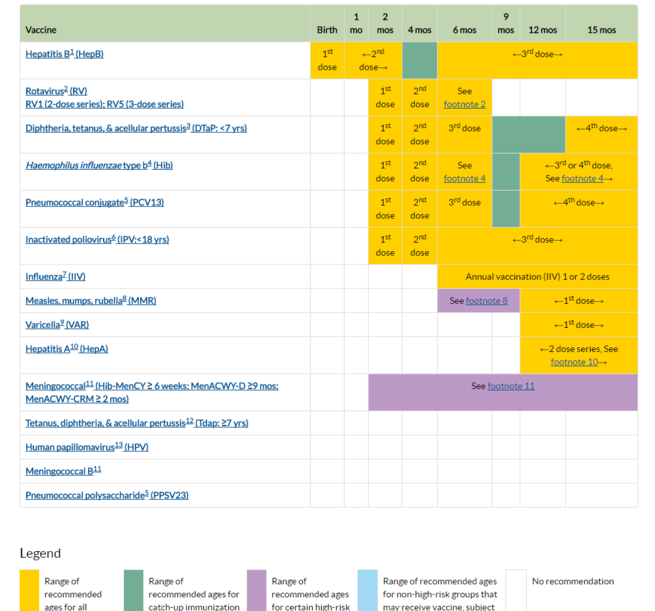Click the MMR 1st dose cell
This screenshot has height=611, width=655.
(x=579, y=301)
